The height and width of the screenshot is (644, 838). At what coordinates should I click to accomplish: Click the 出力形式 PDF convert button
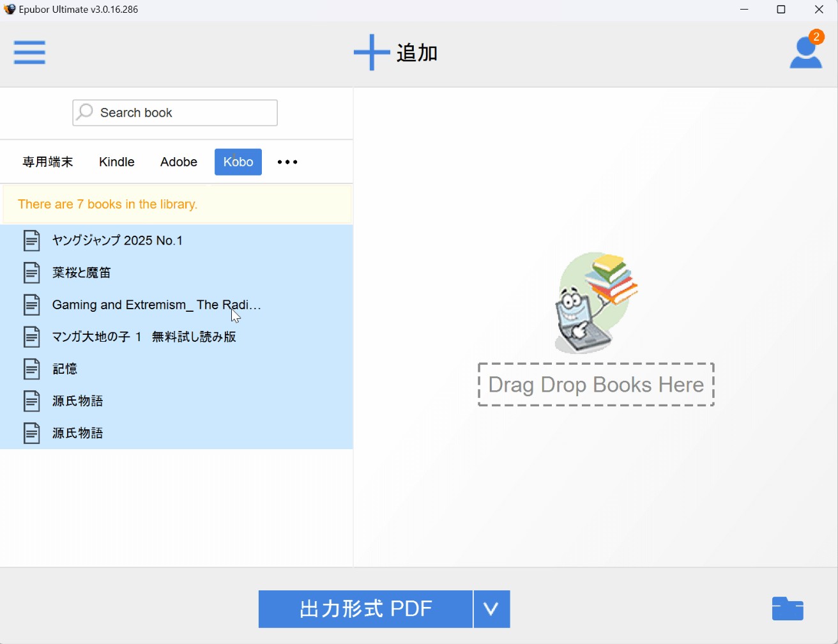(365, 609)
